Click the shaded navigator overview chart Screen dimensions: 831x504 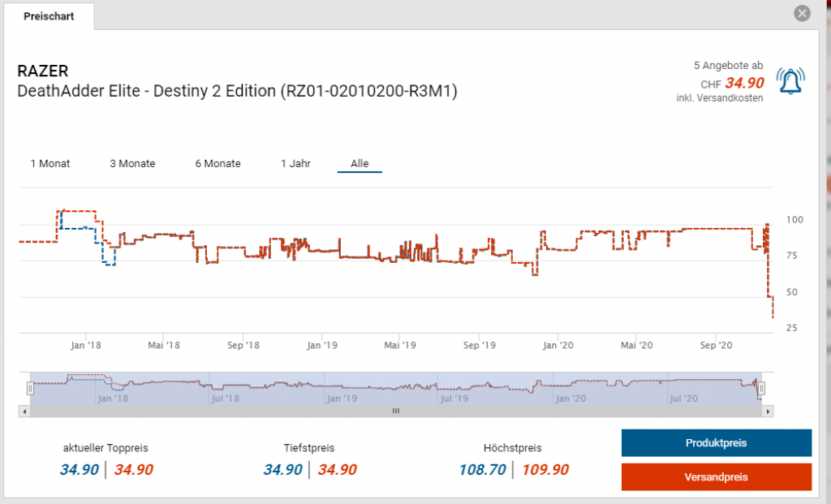(x=396, y=389)
